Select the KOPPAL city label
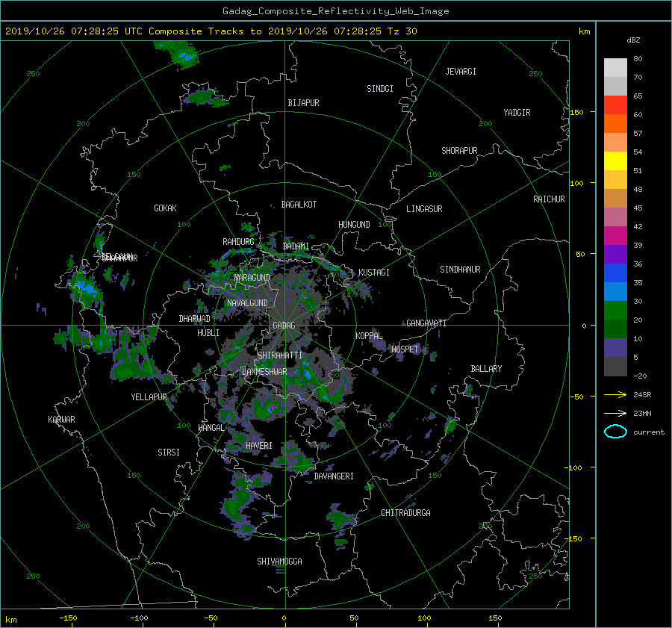This screenshot has width=672, height=628. click(x=369, y=335)
